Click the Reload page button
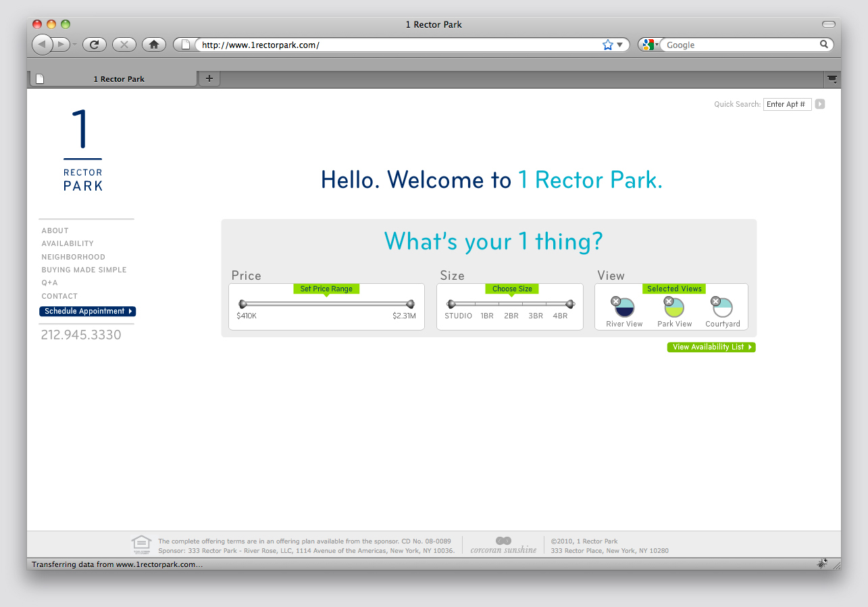 pos(95,45)
